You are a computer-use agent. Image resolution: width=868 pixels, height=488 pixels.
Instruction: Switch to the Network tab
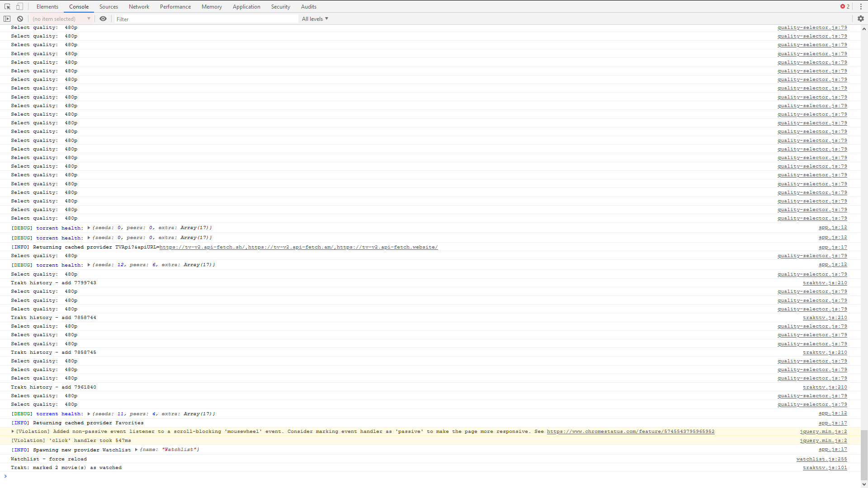139,6
